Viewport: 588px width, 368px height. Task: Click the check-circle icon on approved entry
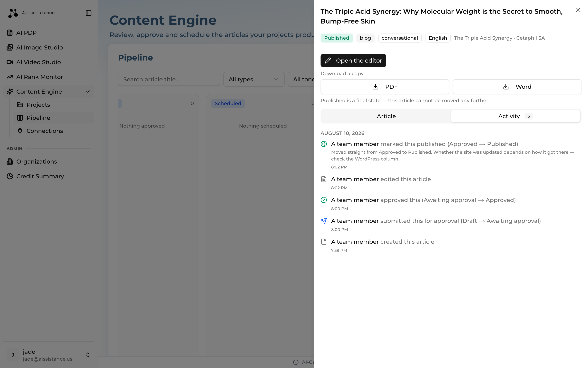pos(324,200)
